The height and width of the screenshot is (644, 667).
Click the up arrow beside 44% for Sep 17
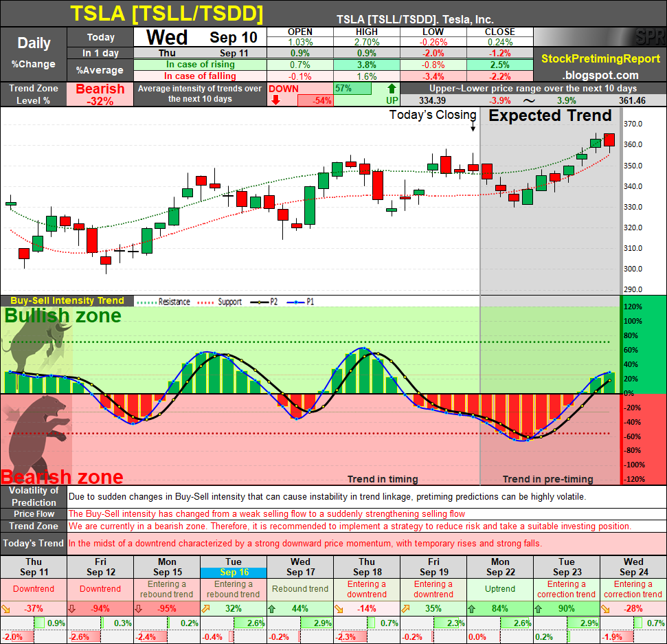[x=272, y=609]
